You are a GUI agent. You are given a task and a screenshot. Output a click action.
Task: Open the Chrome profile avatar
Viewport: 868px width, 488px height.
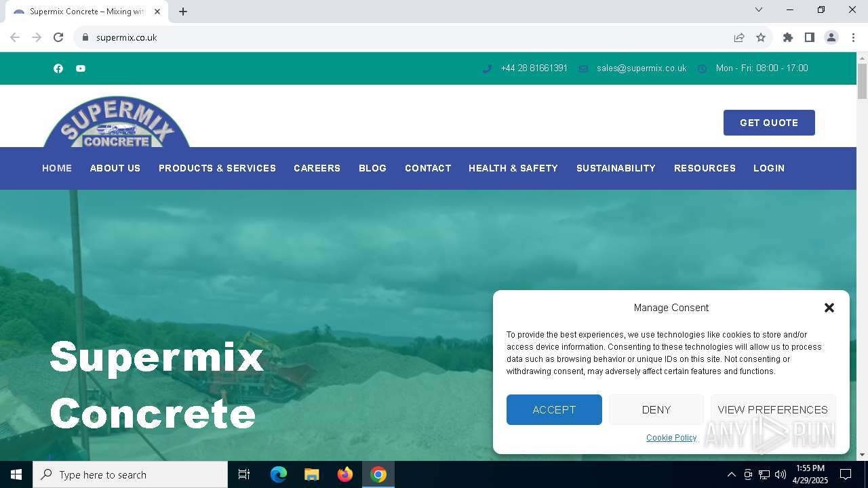(831, 37)
